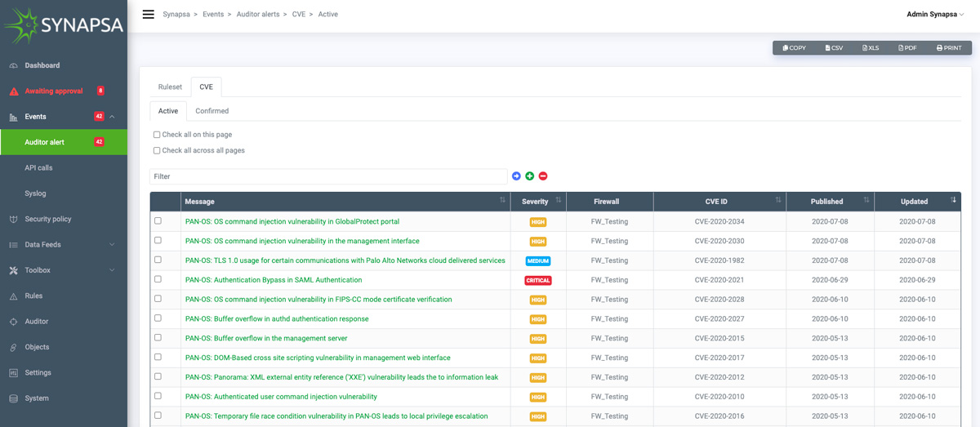The image size is (980, 427).
Task: Open the Admin Synapsa user dropdown
Action: click(935, 14)
